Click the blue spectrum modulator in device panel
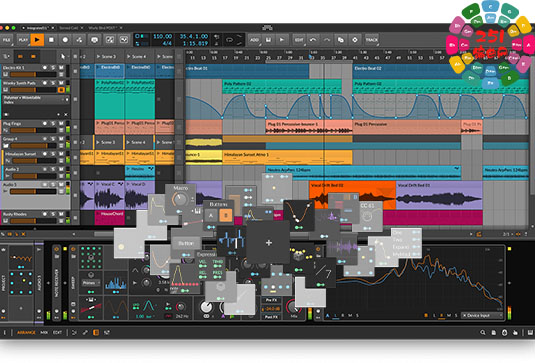Screen dimensions: 535x363 pyautogui.click(x=116, y=284)
